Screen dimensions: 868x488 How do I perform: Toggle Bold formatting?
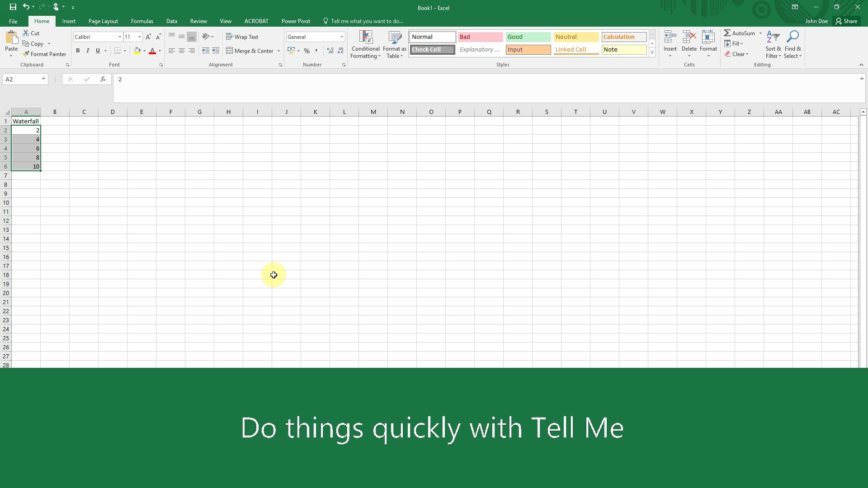point(78,51)
